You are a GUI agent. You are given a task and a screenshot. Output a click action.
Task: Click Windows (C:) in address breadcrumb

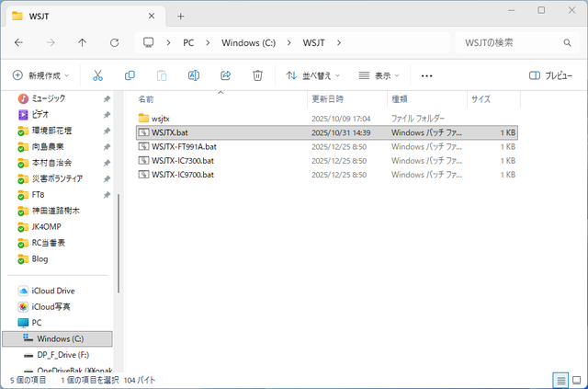[249, 43]
